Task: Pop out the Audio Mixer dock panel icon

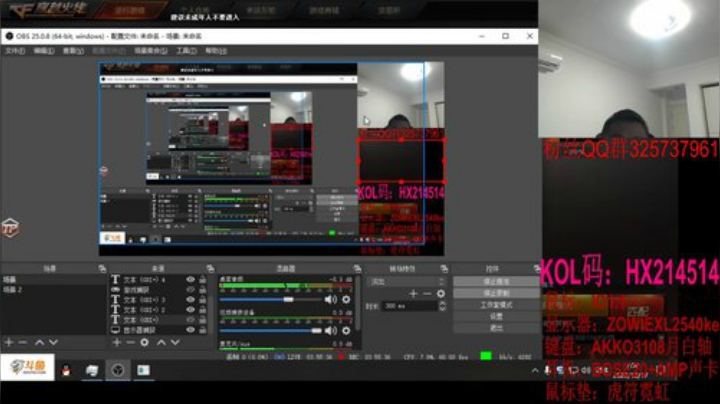Action: [x=357, y=269]
